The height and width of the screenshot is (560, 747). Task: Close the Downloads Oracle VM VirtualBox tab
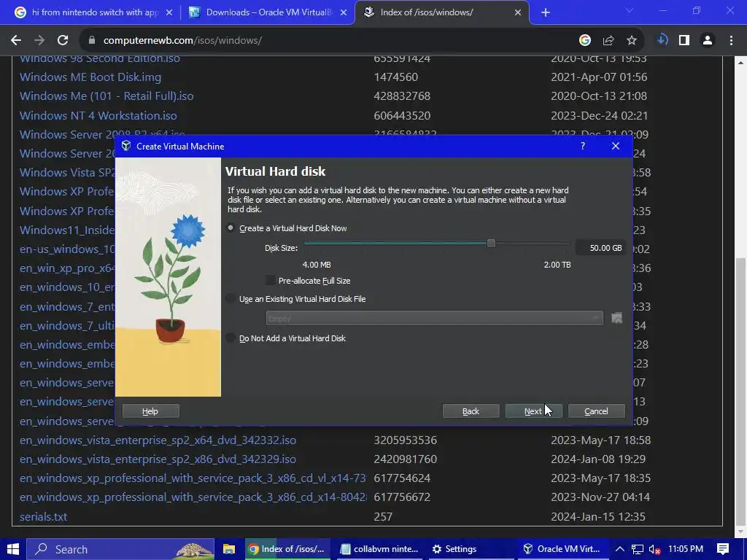click(x=344, y=12)
